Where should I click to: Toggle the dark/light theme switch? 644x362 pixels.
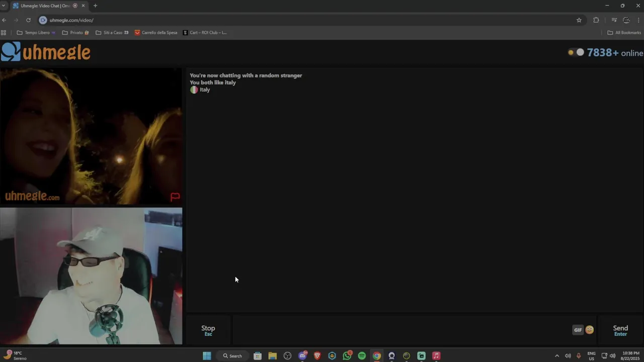pyautogui.click(x=576, y=52)
